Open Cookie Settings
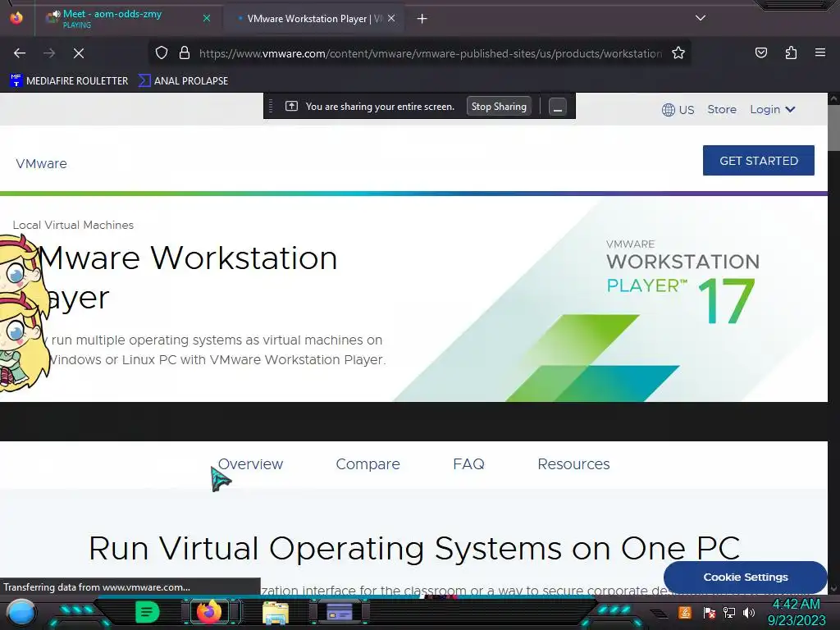The image size is (840, 630). 745,577
